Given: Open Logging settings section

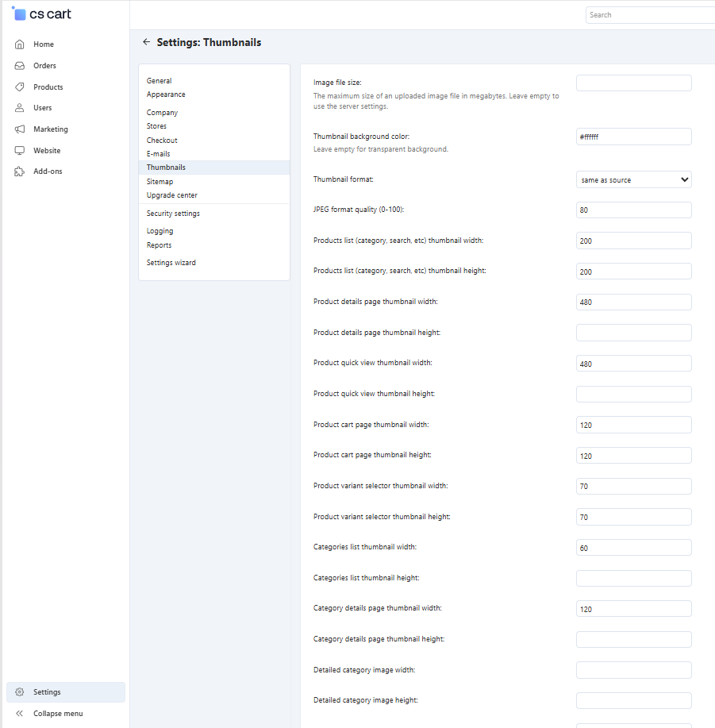Looking at the screenshot, I should 160,231.
